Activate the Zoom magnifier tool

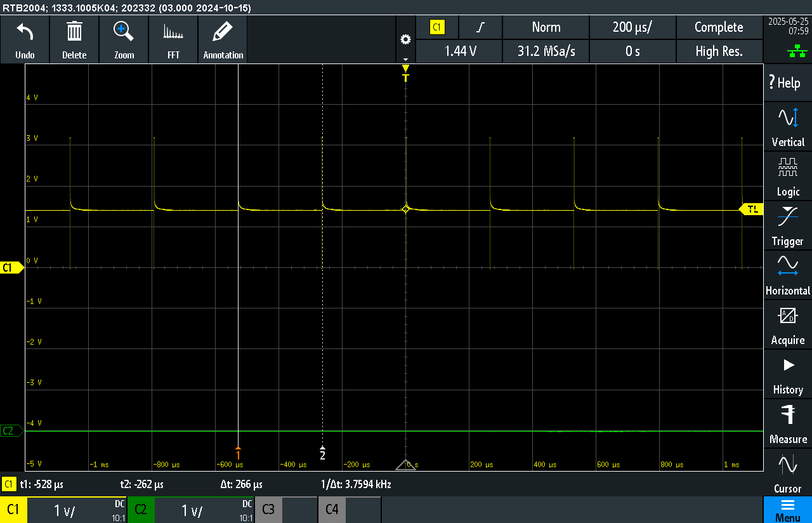click(124, 31)
